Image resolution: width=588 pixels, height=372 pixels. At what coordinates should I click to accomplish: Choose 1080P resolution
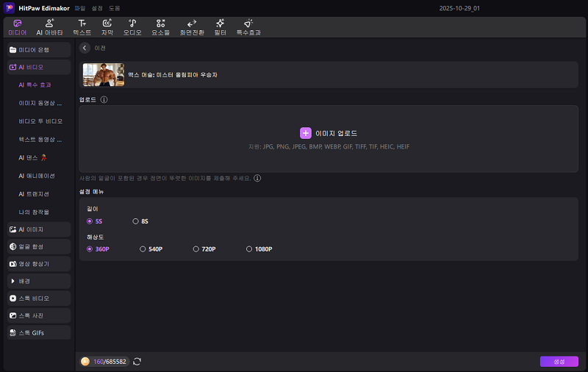point(259,249)
